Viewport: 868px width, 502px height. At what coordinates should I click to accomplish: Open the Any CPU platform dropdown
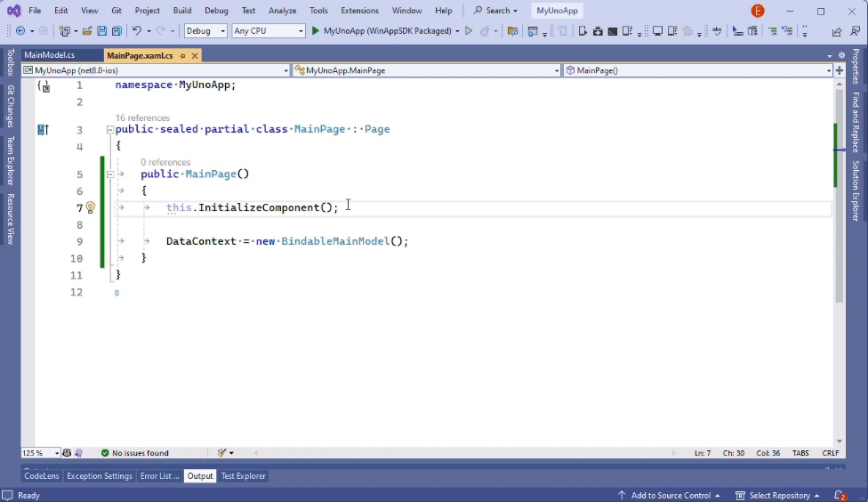click(x=268, y=31)
